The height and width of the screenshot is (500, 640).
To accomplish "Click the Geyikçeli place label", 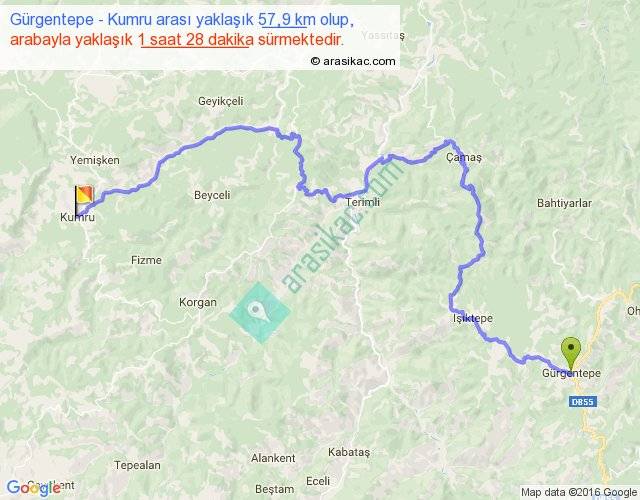I will 220,101.
